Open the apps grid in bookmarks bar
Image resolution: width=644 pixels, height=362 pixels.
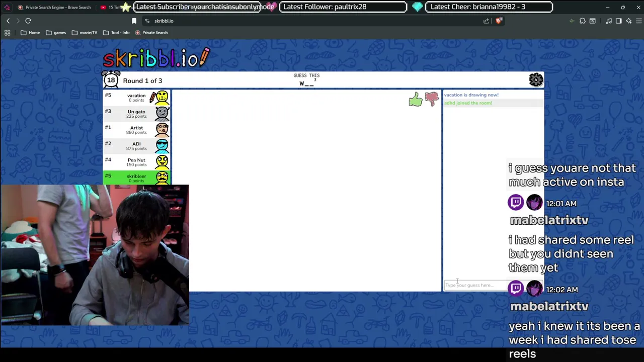pyautogui.click(x=8, y=33)
